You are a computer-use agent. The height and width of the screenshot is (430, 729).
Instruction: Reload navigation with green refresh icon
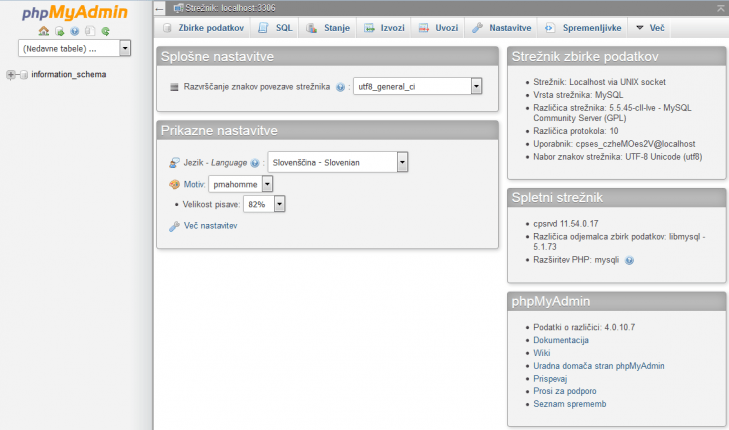tap(106, 31)
